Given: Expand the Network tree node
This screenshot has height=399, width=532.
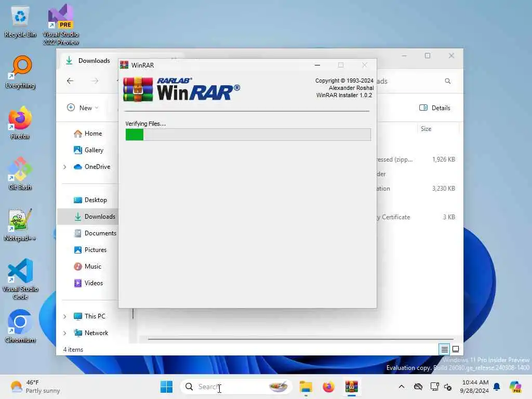Looking at the screenshot, I should 64,333.
